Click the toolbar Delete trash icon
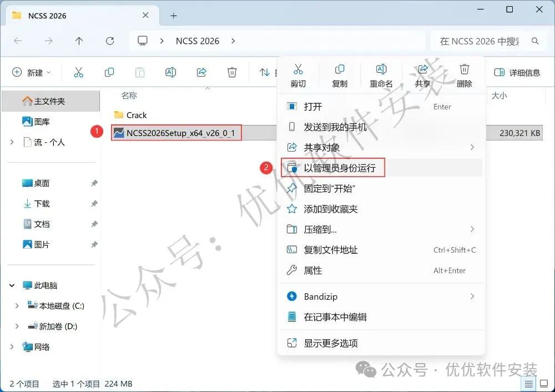This screenshot has height=392, width=555. (x=232, y=72)
